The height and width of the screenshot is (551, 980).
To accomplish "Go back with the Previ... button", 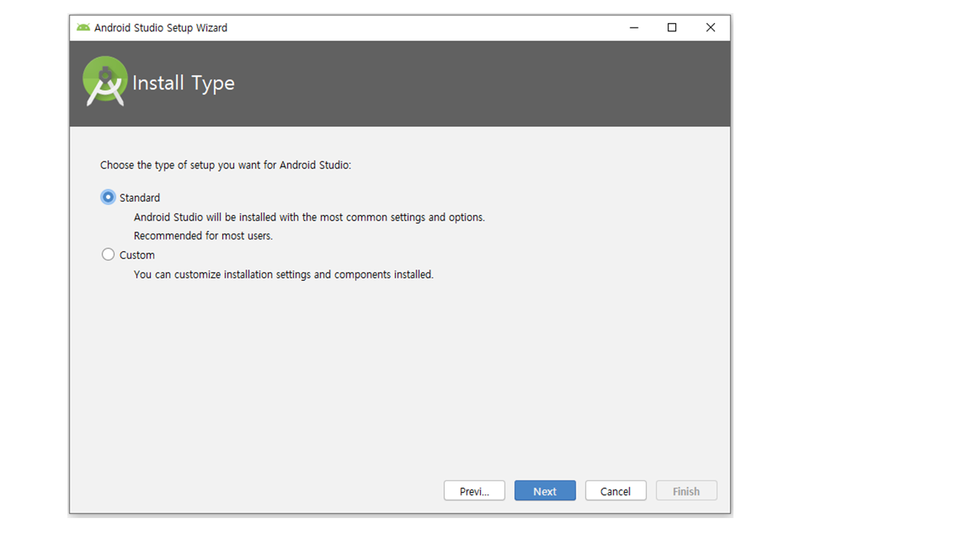I will click(474, 491).
